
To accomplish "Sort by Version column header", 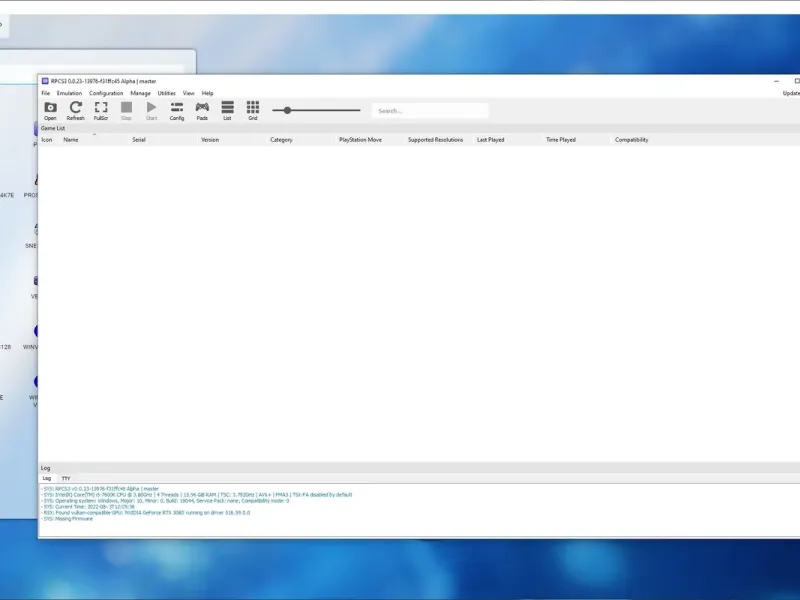I will 210,140.
